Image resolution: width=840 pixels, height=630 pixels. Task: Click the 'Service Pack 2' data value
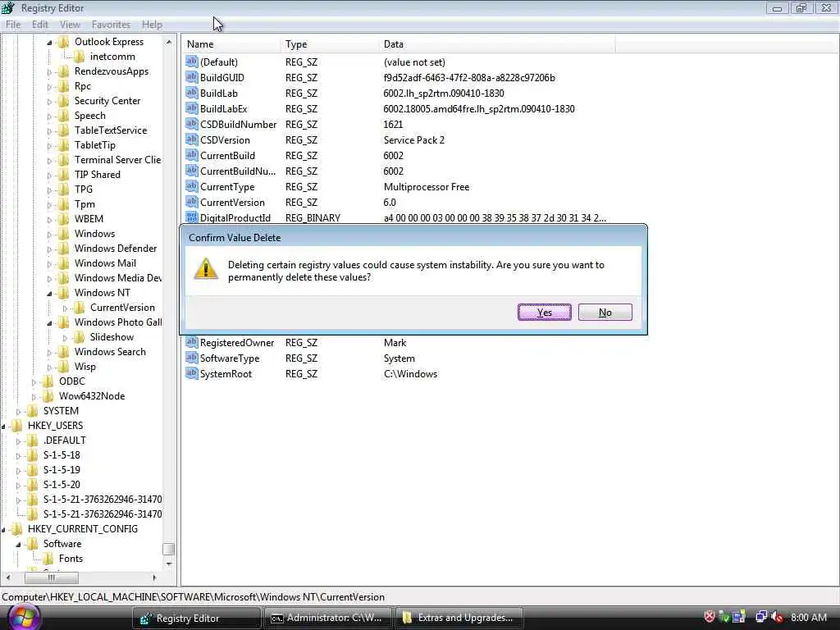point(413,139)
